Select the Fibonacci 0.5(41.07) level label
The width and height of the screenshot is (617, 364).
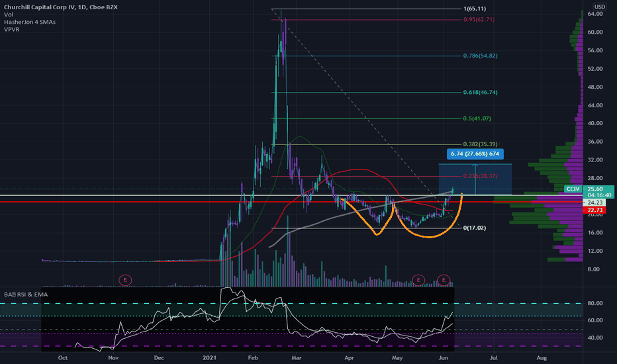(x=477, y=118)
